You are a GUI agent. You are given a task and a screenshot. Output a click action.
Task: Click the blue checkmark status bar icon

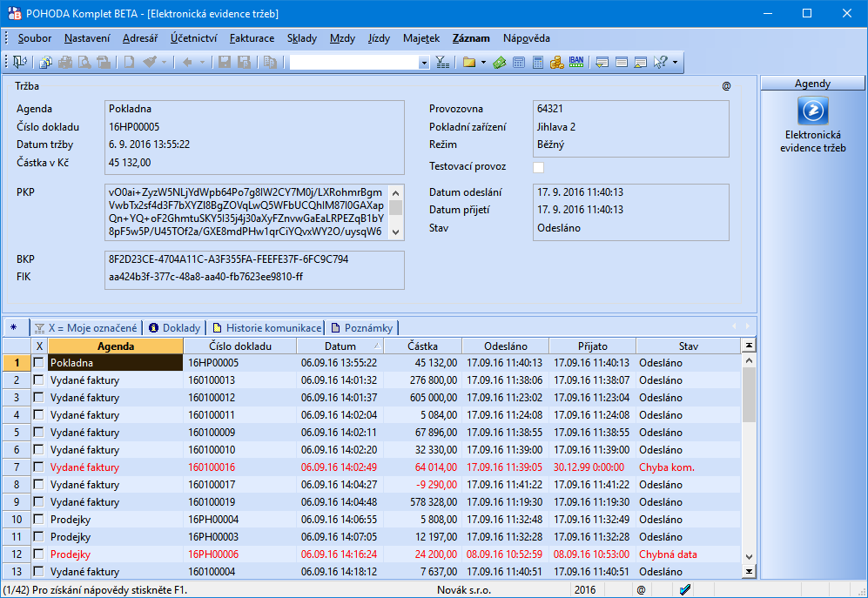(x=685, y=589)
